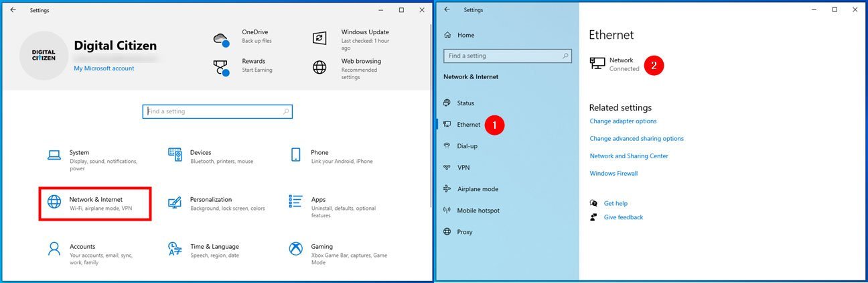
Task: Click the Give feedback link
Action: (x=624, y=217)
